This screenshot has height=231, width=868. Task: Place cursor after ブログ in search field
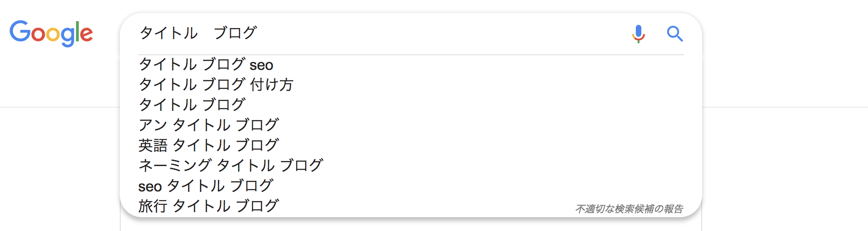click(258, 33)
